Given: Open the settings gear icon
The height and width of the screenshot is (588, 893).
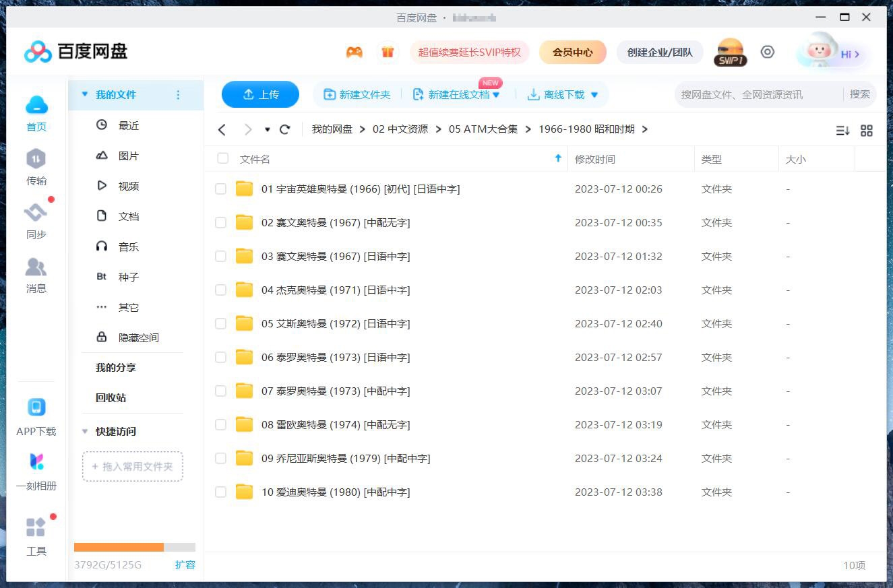Looking at the screenshot, I should 768,51.
